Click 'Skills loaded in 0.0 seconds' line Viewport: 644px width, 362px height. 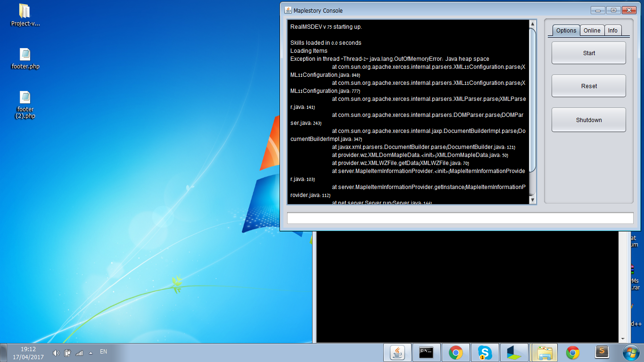(x=326, y=42)
